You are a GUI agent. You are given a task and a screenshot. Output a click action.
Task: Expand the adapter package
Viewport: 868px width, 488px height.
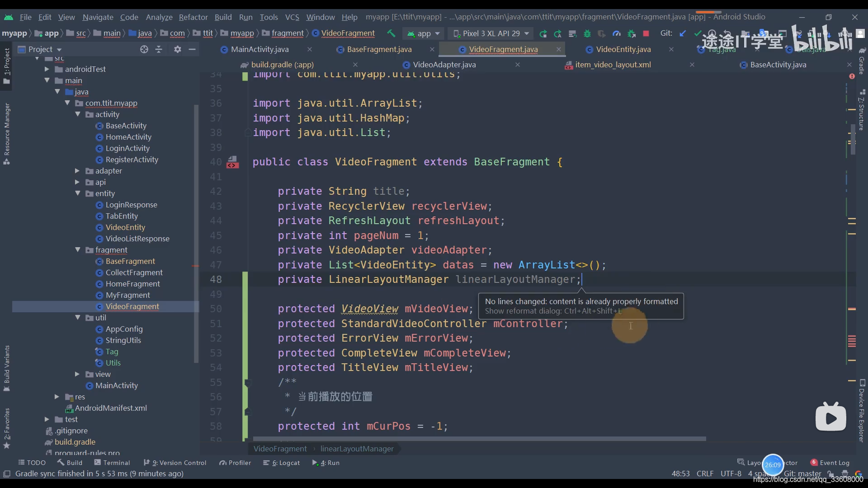tap(77, 171)
